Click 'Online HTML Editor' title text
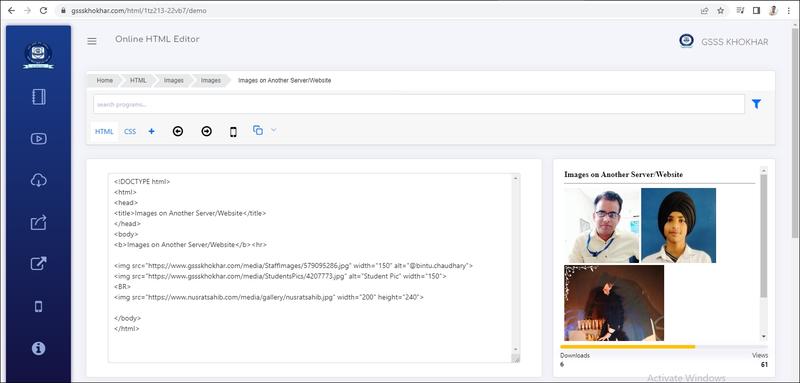800x383 pixels. (157, 39)
